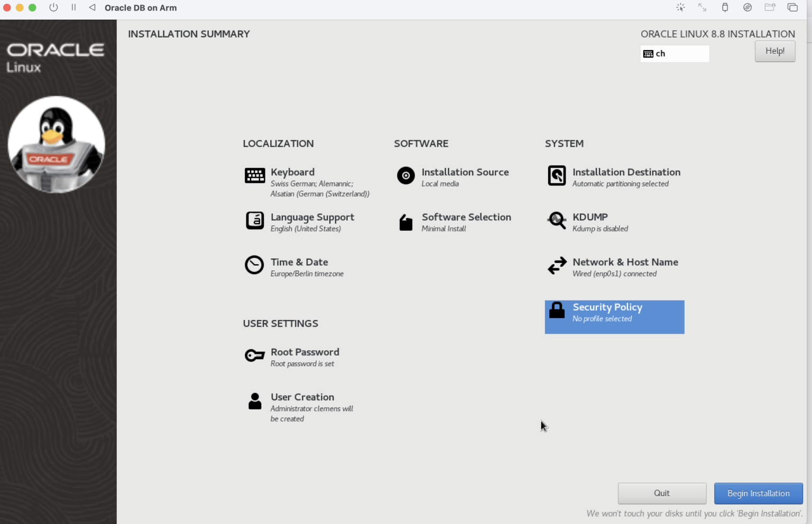The height and width of the screenshot is (524, 812).
Task: Click the back triangle icon in title bar
Action: 92,7
